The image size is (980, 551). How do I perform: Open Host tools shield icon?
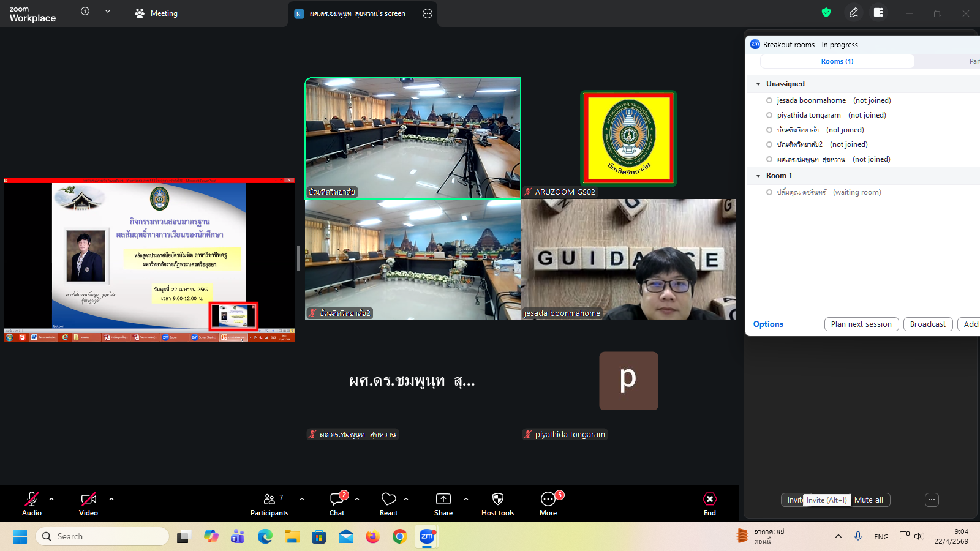pyautogui.click(x=497, y=500)
